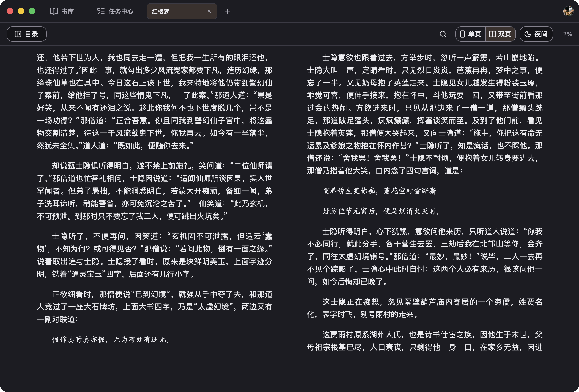
Task: Close the 红楼梦 tab
Action: [x=209, y=11]
